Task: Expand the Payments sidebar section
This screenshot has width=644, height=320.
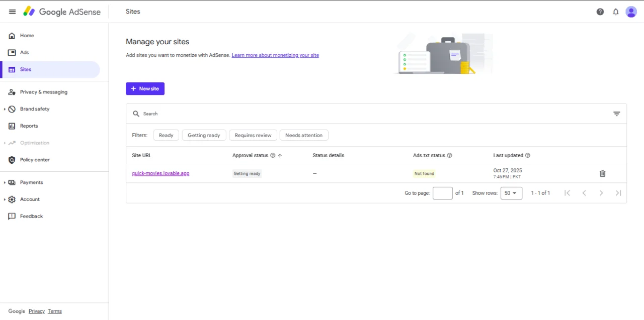Action: 5,182
